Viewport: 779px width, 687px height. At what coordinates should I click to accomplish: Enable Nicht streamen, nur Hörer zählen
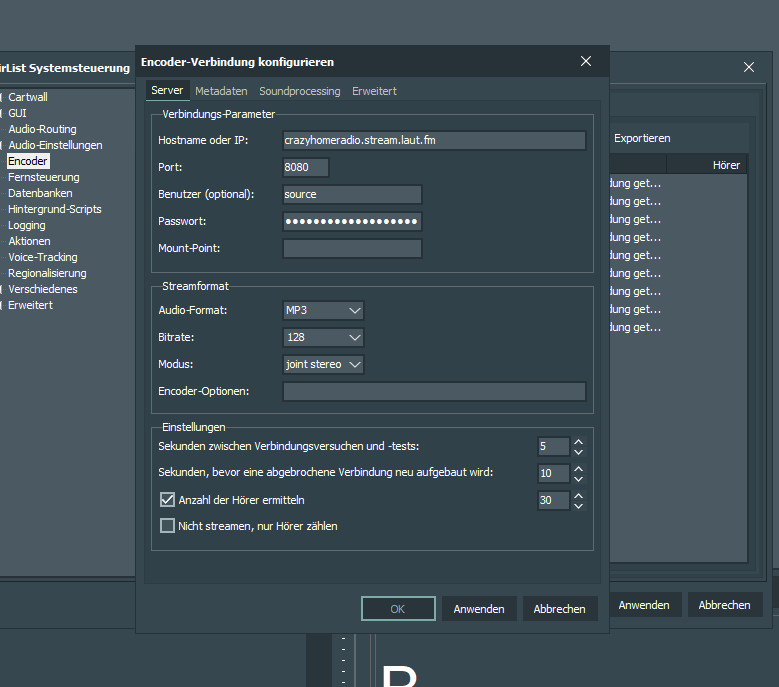[x=167, y=526]
